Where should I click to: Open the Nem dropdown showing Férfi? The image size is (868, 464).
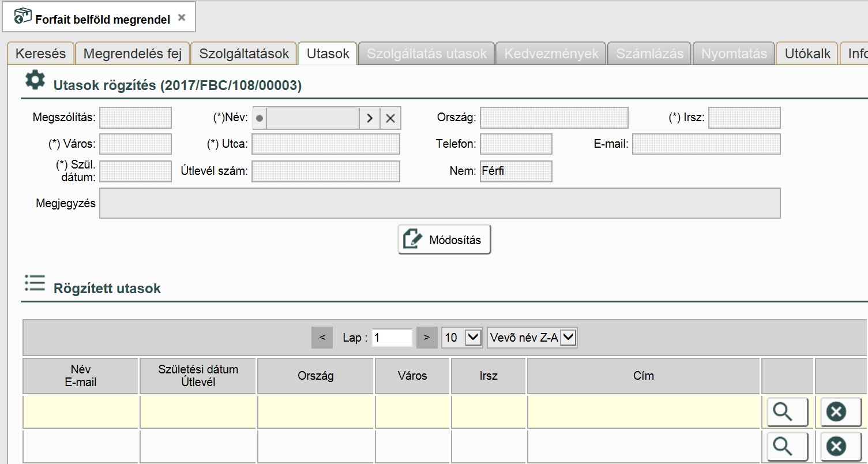click(x=516, y=171)
